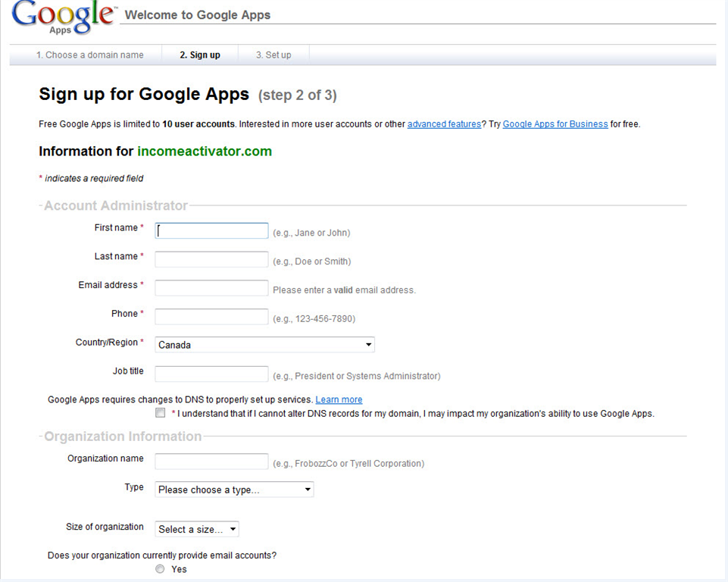Click the Organization name field
The image size is (728, 582).
point(211,462)
